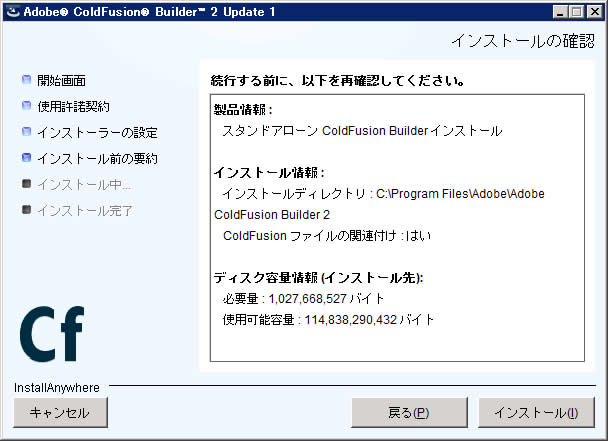Go back with the 戻る(P) button
Image resolution: width=608 pixels, height=441 pixels.
pyautogui.click(x=409, y=412)
